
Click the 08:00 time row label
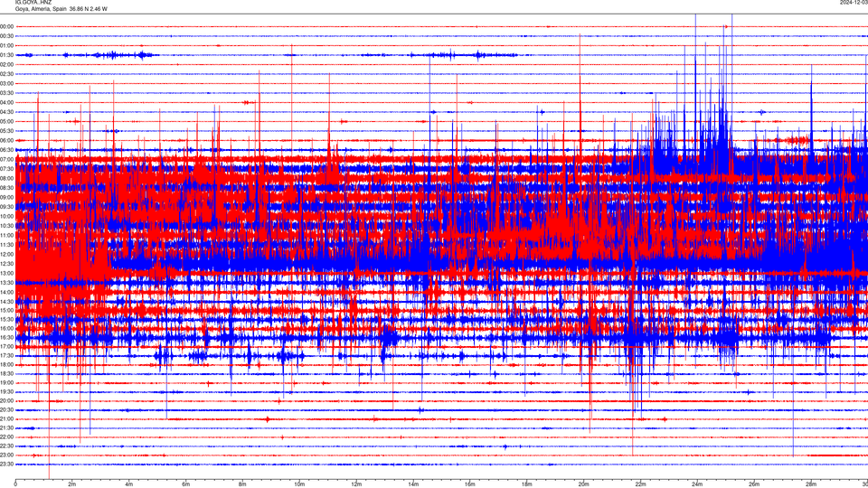click(x=7, y=178)
